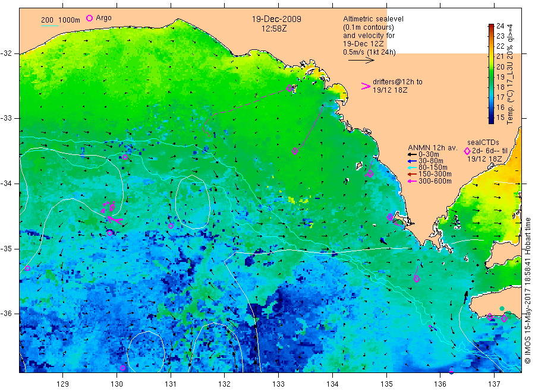
Task: Click the time label 12:58Z
Action: pos(274,29)
